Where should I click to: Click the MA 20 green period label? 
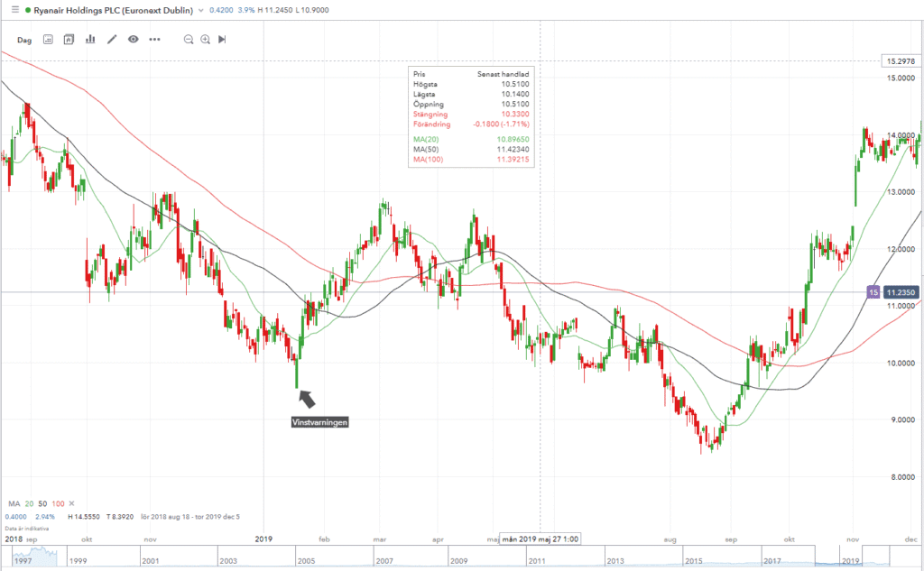(30, 502)
